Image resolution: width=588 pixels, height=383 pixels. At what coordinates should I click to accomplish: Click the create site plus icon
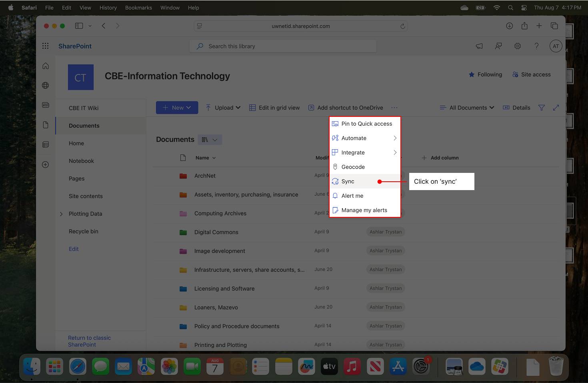click(45, 164)
